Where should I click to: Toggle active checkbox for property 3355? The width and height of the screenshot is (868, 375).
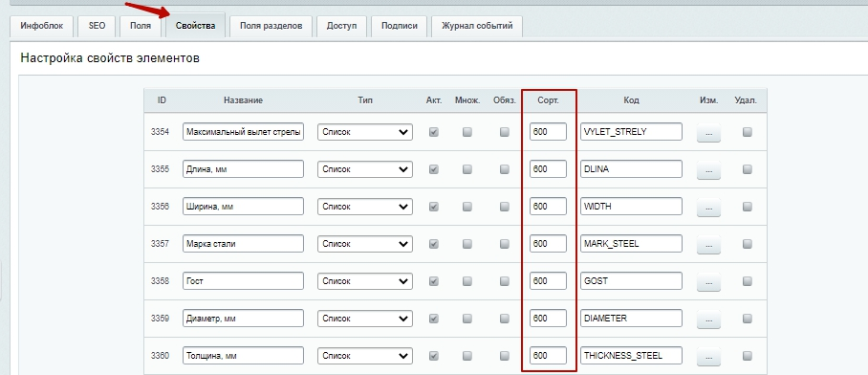coord(434,169)
